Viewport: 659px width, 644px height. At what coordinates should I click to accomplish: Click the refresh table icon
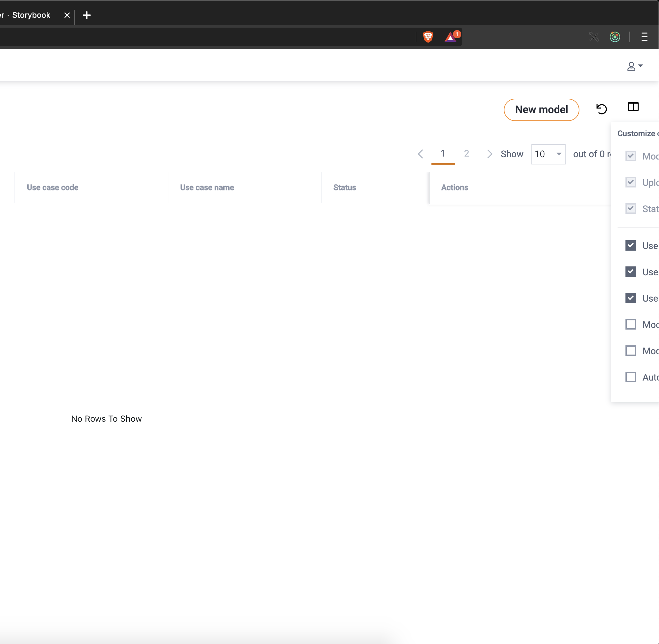pyautogui.click(x=601, y=109)
